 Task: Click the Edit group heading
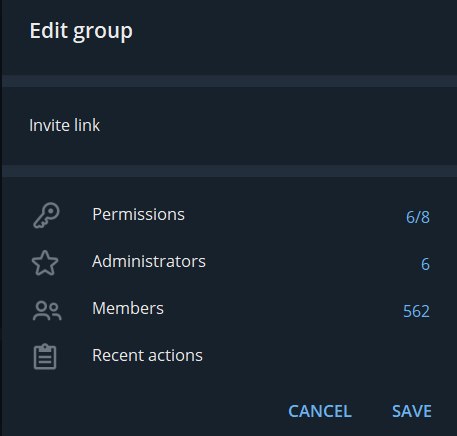point(81,32)
